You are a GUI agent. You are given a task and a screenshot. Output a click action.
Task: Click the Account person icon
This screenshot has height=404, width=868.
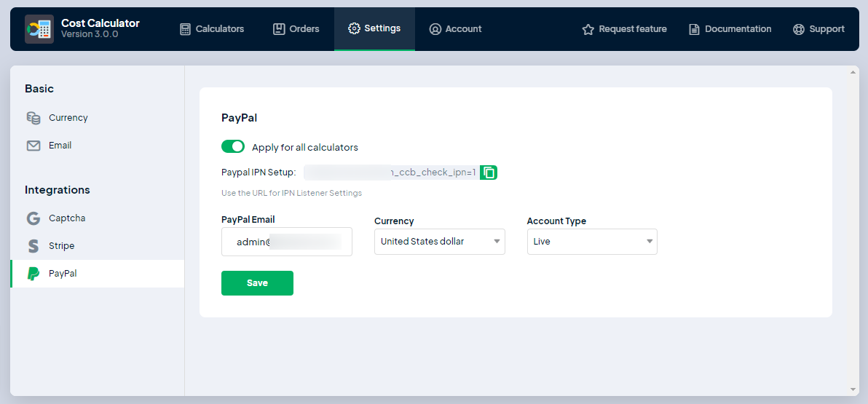point(435,29)
